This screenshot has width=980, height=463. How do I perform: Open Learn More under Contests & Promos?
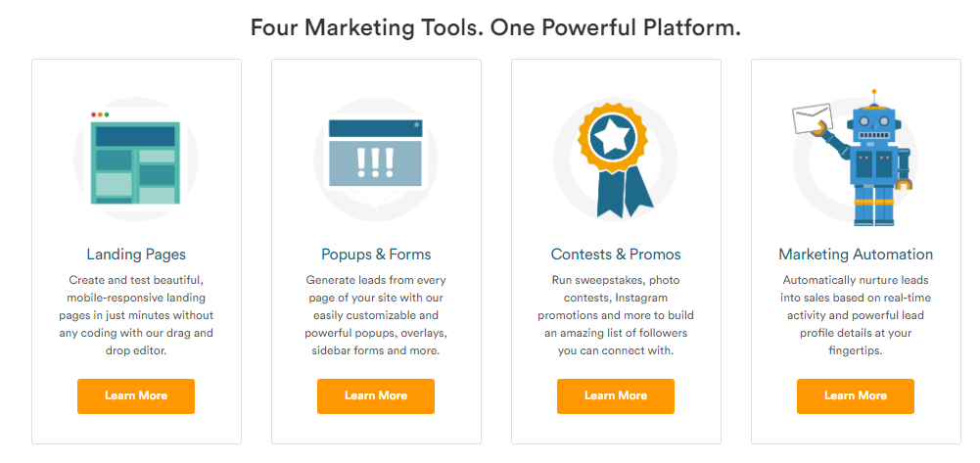[x=616, y=396]
